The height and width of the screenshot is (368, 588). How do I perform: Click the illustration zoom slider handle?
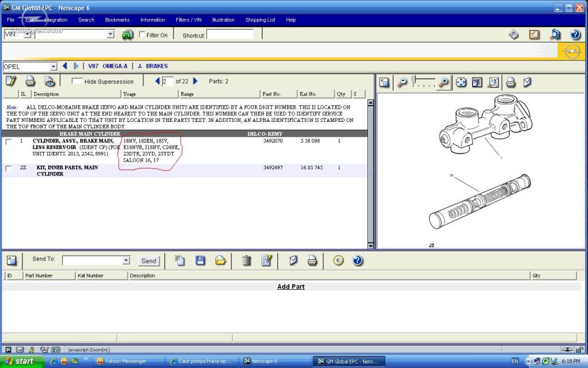413,80
